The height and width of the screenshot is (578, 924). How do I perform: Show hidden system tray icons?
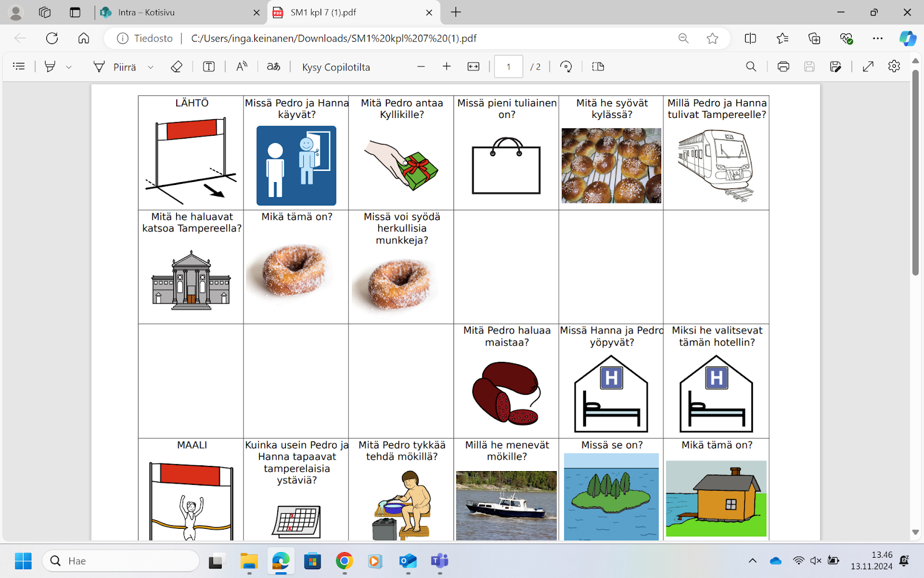click(752, 561)
